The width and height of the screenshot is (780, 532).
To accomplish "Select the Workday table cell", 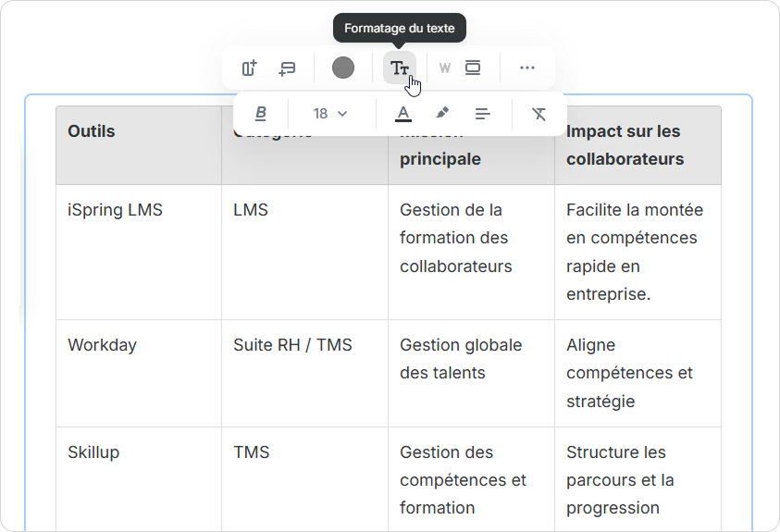I will (x=102, y=345).
